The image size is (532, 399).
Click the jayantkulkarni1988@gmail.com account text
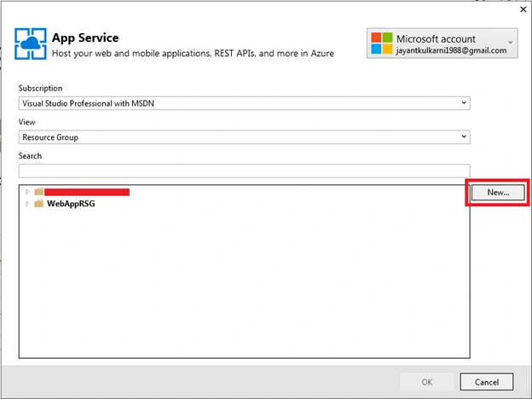pos(451,50)
